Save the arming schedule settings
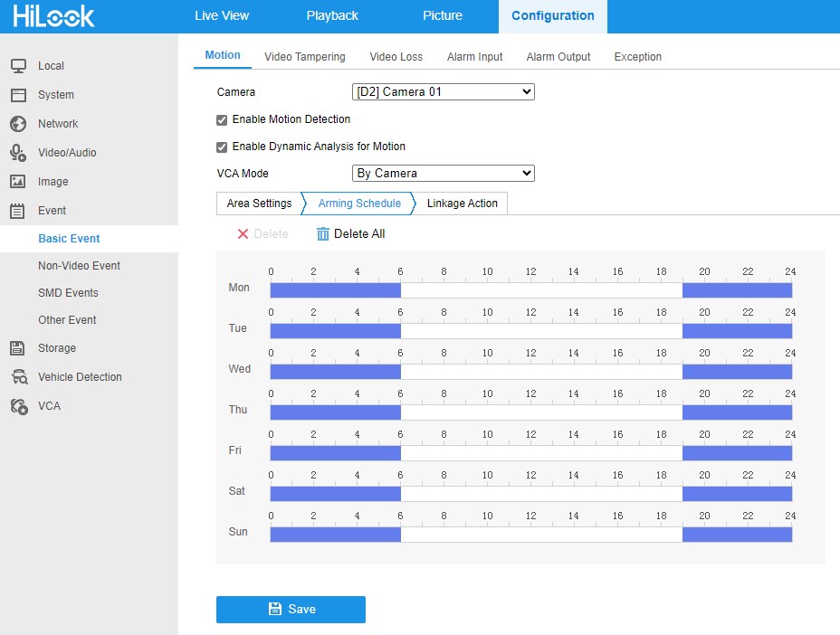Viewport: 840px width, 635px height. coord(291,610)
